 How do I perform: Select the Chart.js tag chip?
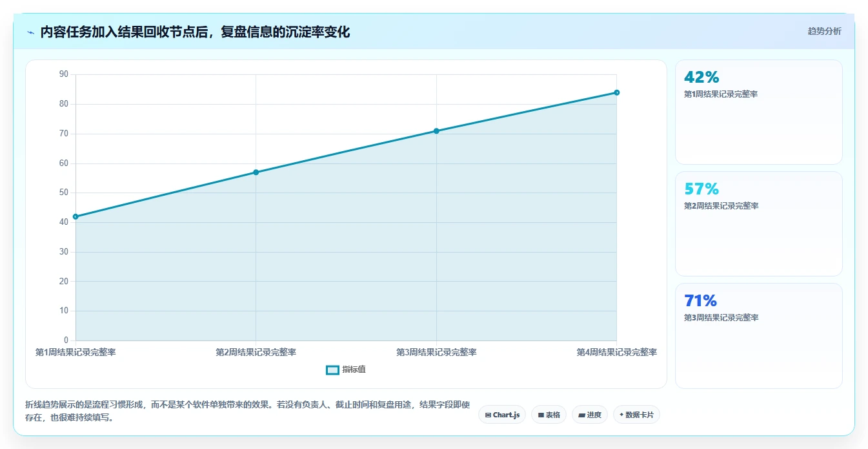[x=502, y=415]
